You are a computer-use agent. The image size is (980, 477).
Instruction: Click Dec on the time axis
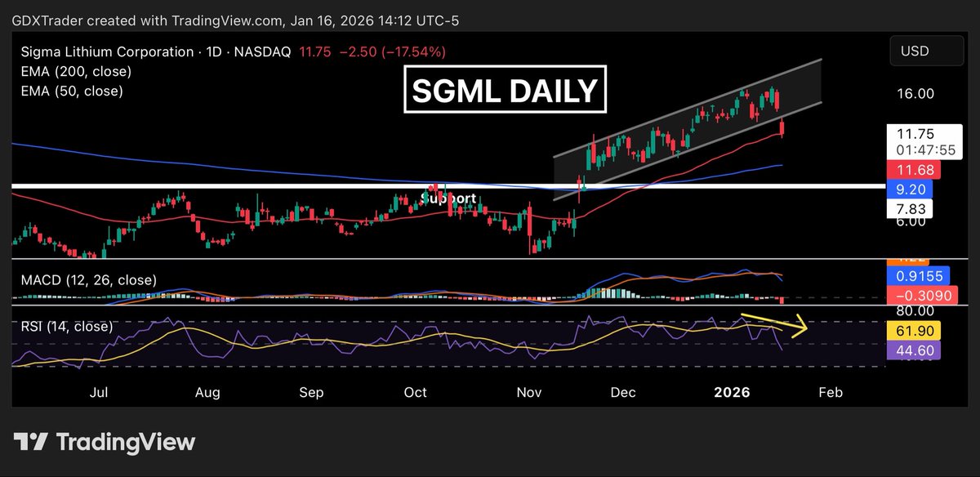click(623, 392)
